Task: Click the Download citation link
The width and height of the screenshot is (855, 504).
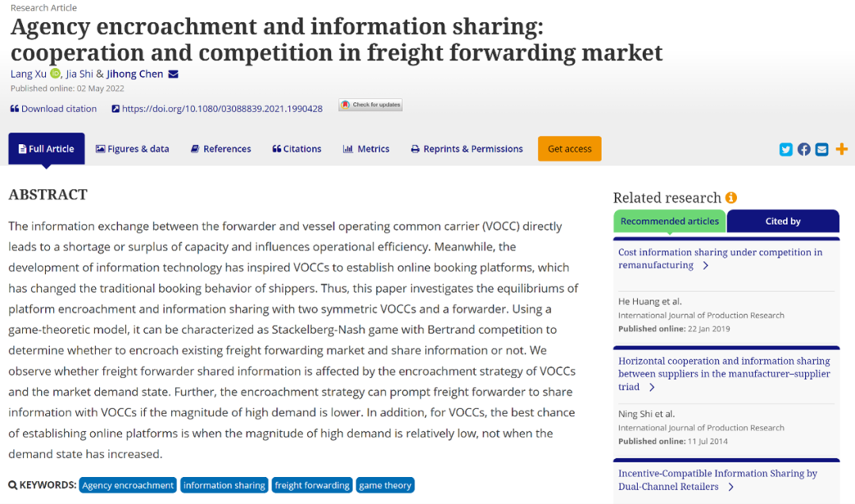Action: coord(53,108)
